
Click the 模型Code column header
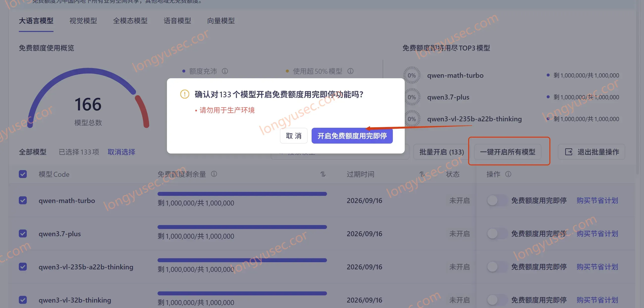[54, 174]
